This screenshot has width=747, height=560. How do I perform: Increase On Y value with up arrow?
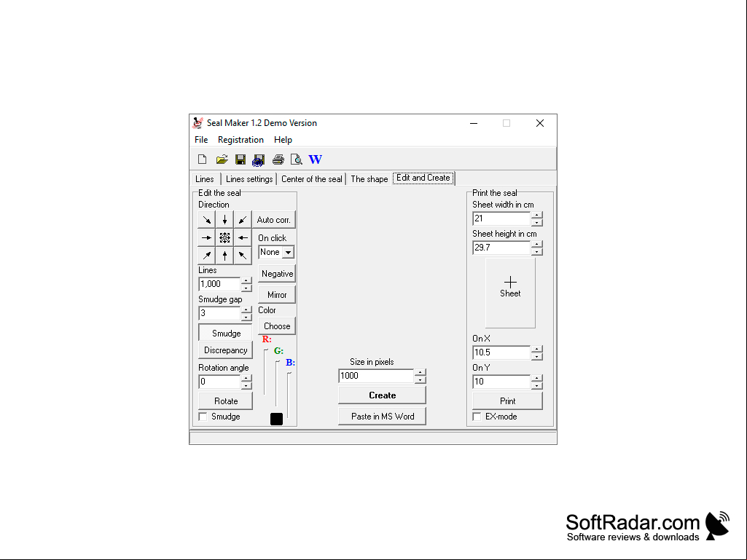point(537,379)
